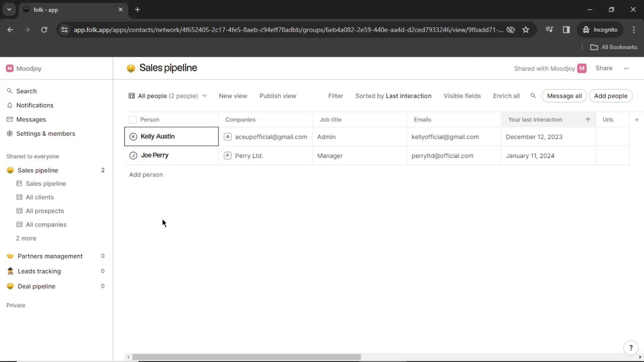Click the horizontal scrollbar at bottom

(x=246, y=357)
